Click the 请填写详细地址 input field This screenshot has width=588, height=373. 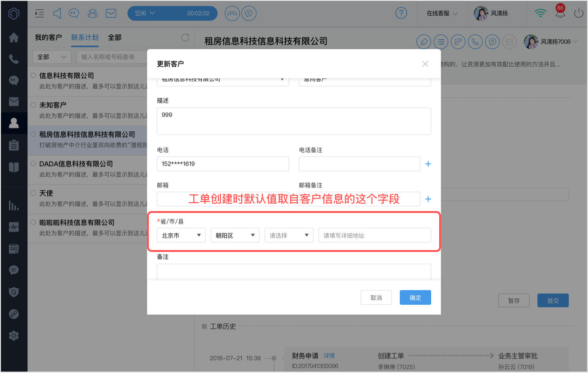[375, 235]
